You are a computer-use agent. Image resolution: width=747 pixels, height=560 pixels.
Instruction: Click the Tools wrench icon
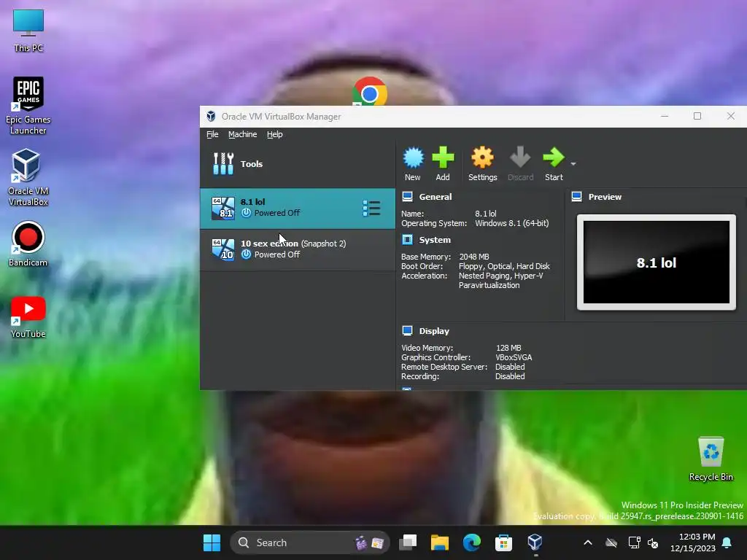point(223,164)
